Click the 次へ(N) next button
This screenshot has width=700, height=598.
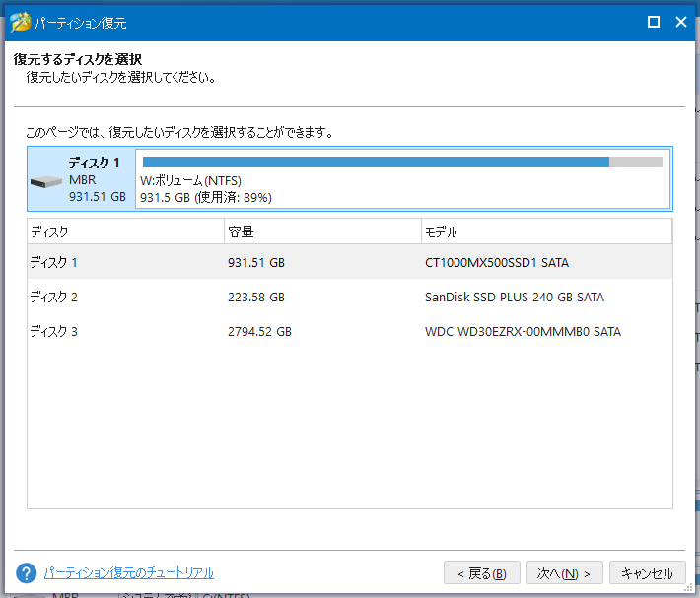coord(564,573)
